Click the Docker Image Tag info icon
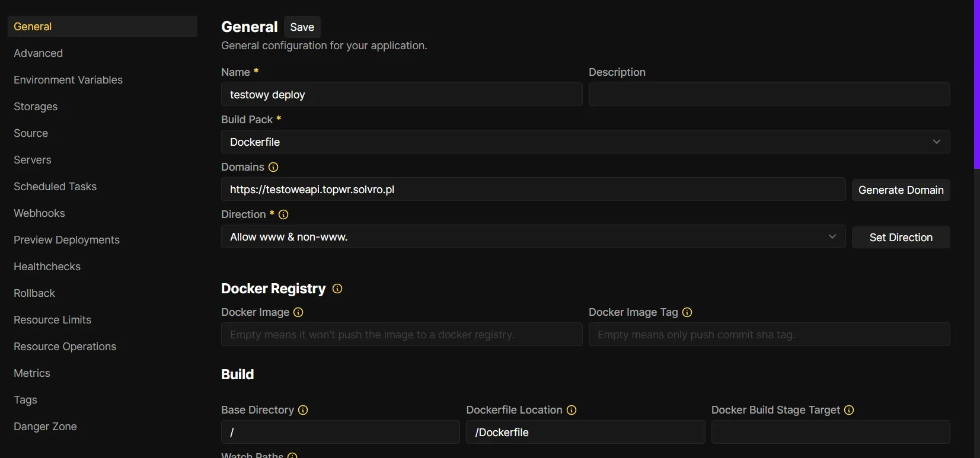The image size is (980, 458). pos(687,312)
